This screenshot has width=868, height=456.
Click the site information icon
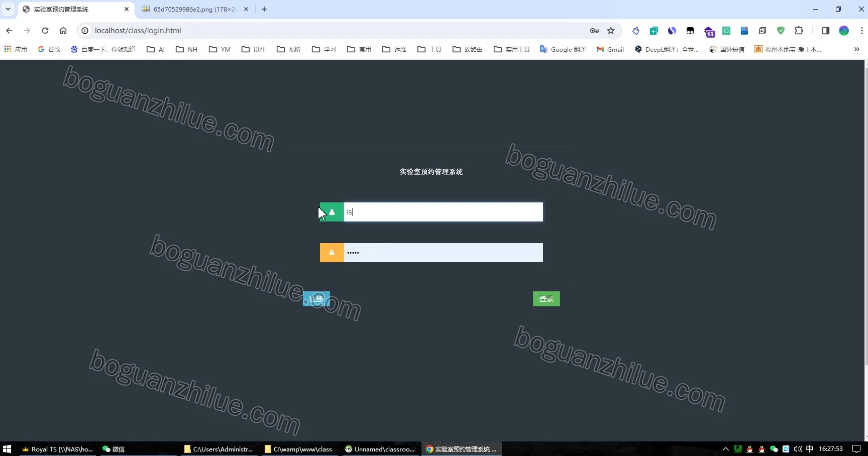[x=85, y=31]
